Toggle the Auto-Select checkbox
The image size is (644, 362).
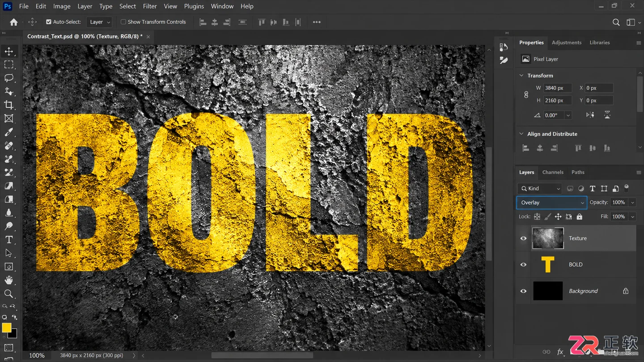point(49,22)
